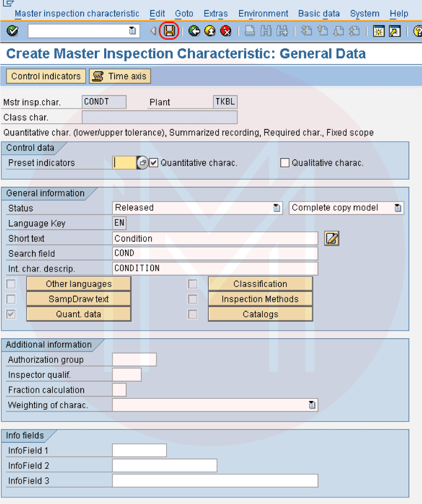Open the Status dropdown showing Released
The height and width of the screenshot is (504, 422).
(277, 208)
